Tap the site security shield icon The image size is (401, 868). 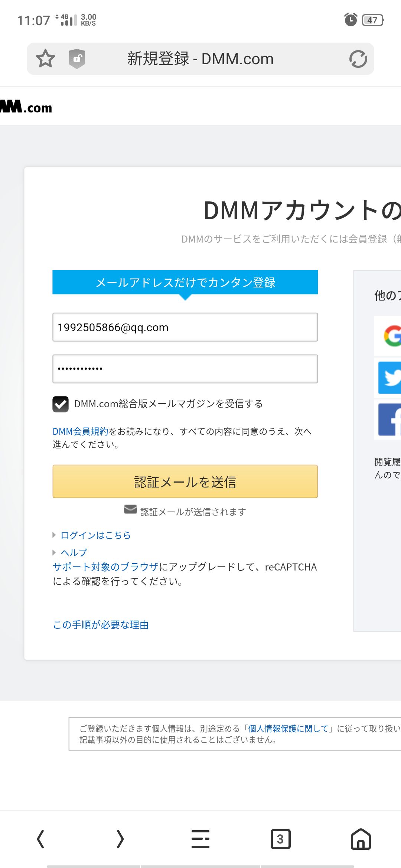pos(77,59)
